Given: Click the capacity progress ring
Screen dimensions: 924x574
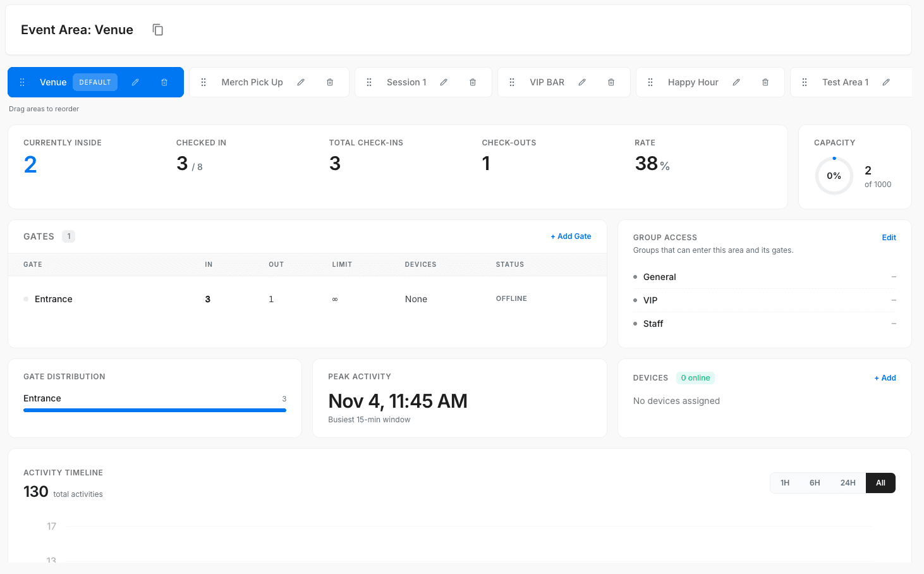Looking at the screenshot, I should point(834,176).
